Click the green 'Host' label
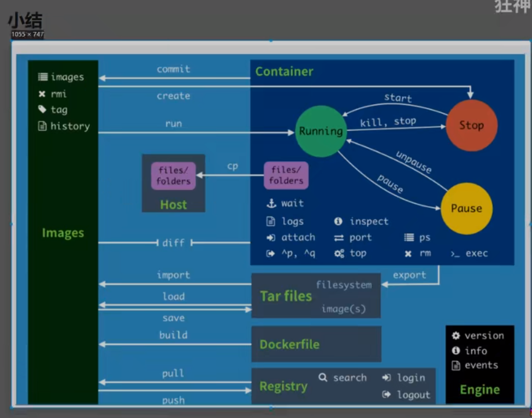Viewport: 532px width, 418px height. [x=173, y=205]
